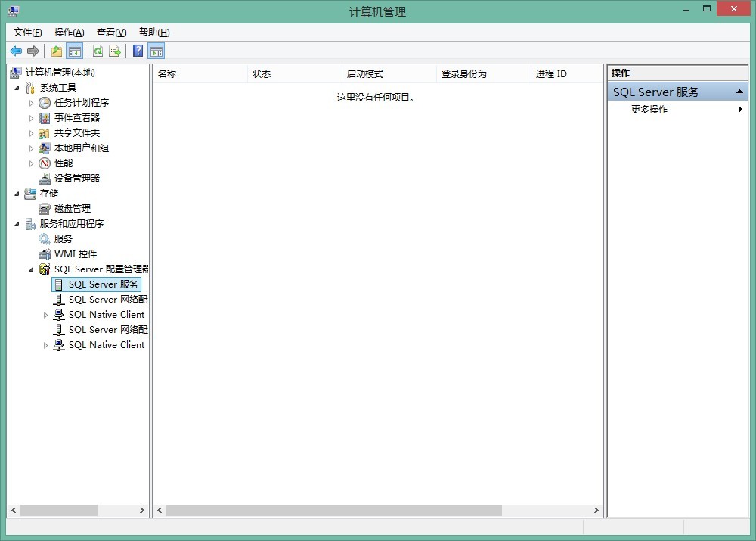This screenshot has width=756, height=541.
Task: Collapse the 存储 tree node
Action: pos(17,194)
